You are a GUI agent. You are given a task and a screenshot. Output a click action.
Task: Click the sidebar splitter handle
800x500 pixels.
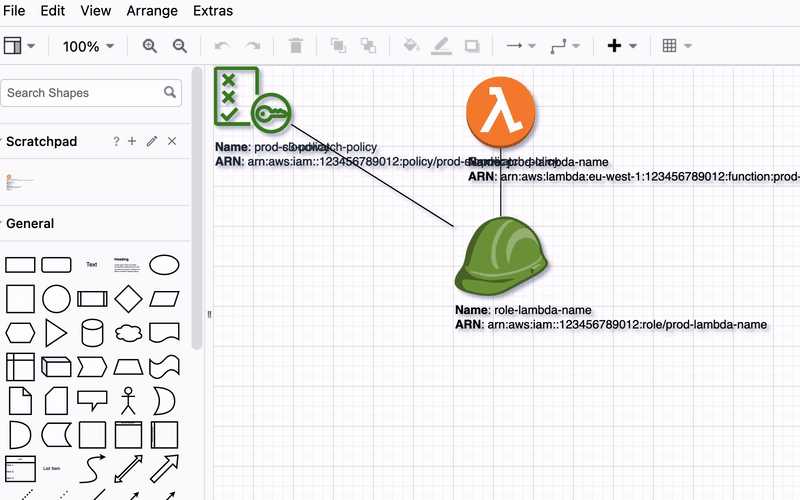click(x=209, y=314)
